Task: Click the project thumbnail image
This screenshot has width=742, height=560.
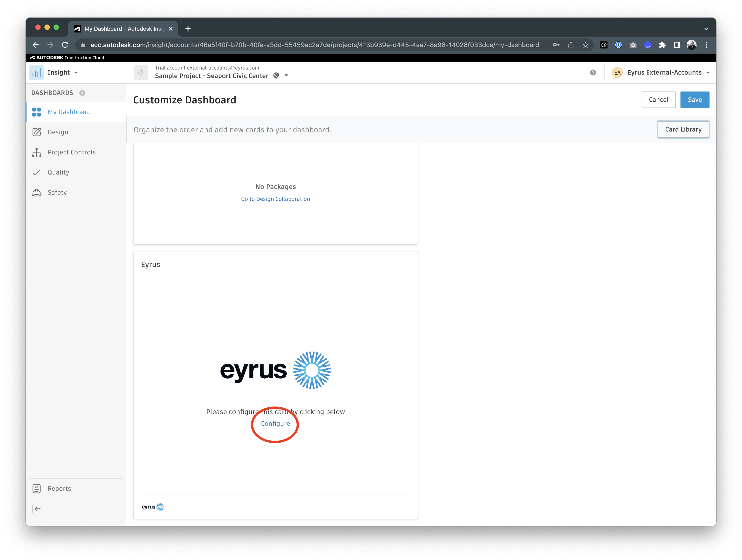Action: 140,73
